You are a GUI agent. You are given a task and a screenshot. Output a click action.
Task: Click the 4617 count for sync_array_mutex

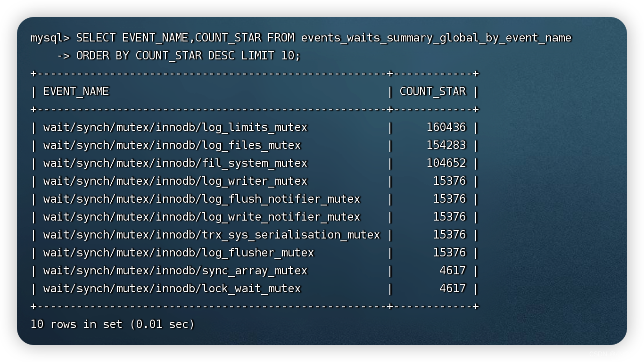[453, 271]
